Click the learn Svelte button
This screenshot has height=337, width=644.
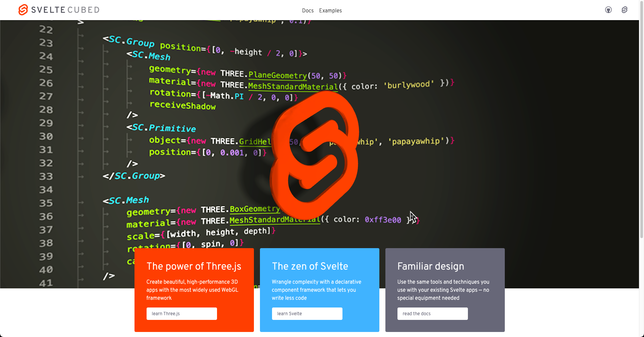pyautogui.click(x=307, y=314)
